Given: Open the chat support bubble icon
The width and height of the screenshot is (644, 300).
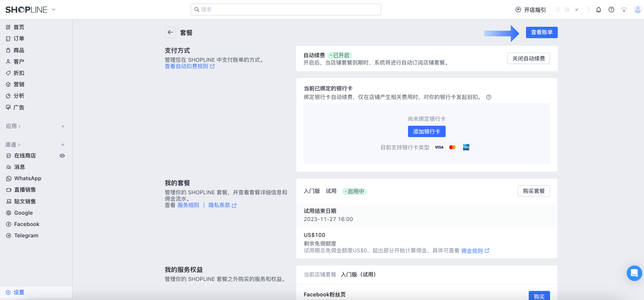Looking at the screenshot, I should (x=634, y=273).
